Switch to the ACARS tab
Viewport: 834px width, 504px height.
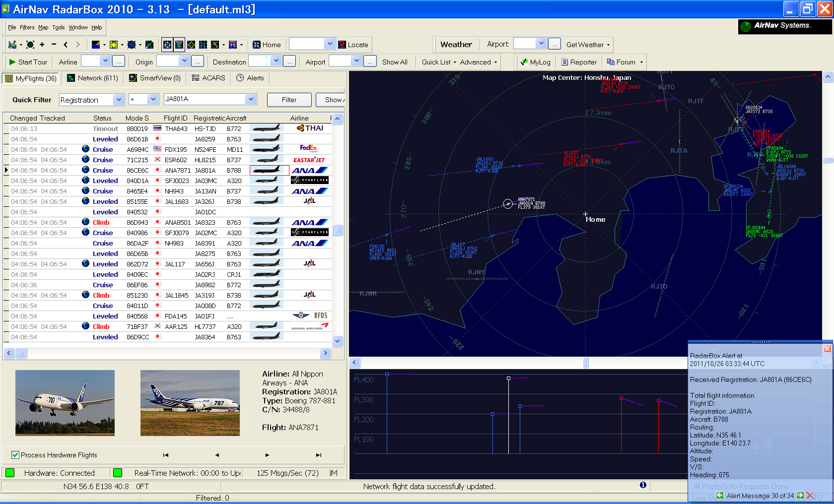(x=208, y=78)
